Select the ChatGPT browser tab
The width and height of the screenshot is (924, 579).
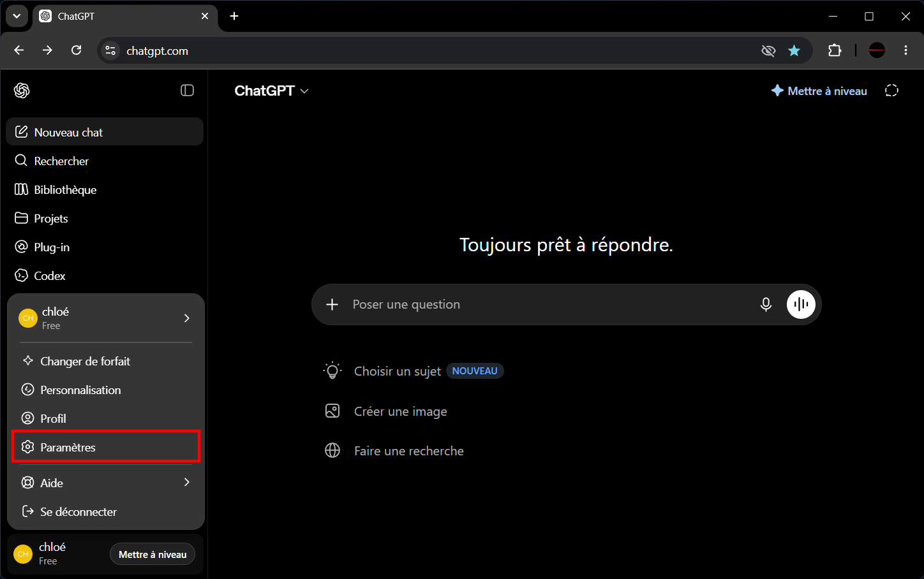124,17
